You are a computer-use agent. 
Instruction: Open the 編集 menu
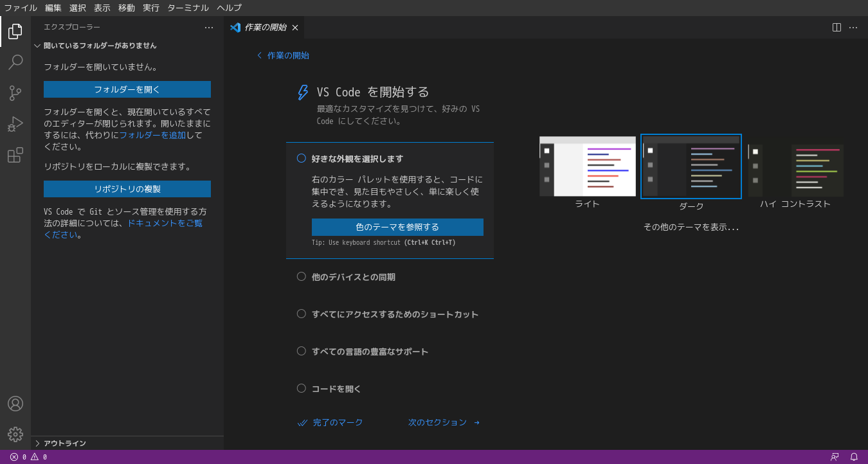click(x=53, y=8)
